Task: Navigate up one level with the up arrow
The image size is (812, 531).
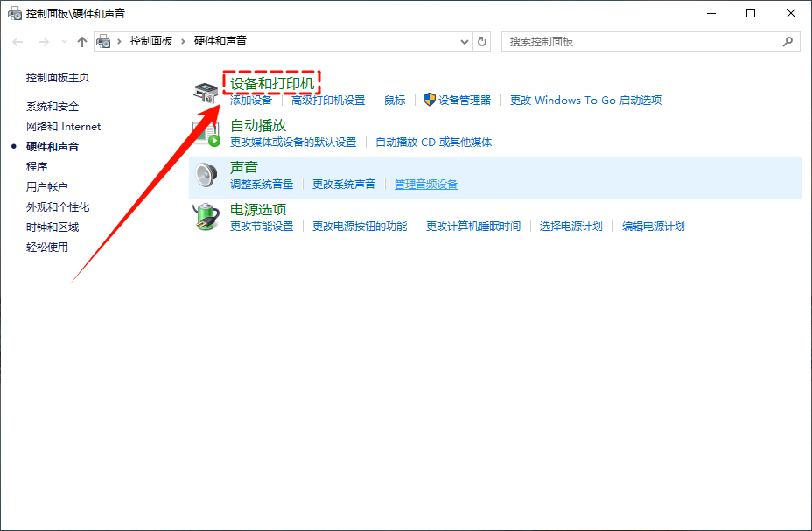Action: click(81, 41)
